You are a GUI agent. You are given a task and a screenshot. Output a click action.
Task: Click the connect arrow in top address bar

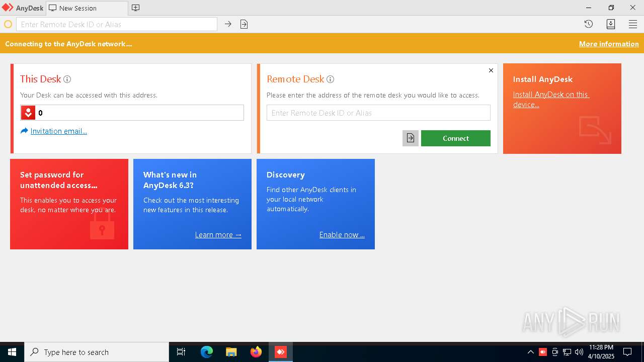228,24
